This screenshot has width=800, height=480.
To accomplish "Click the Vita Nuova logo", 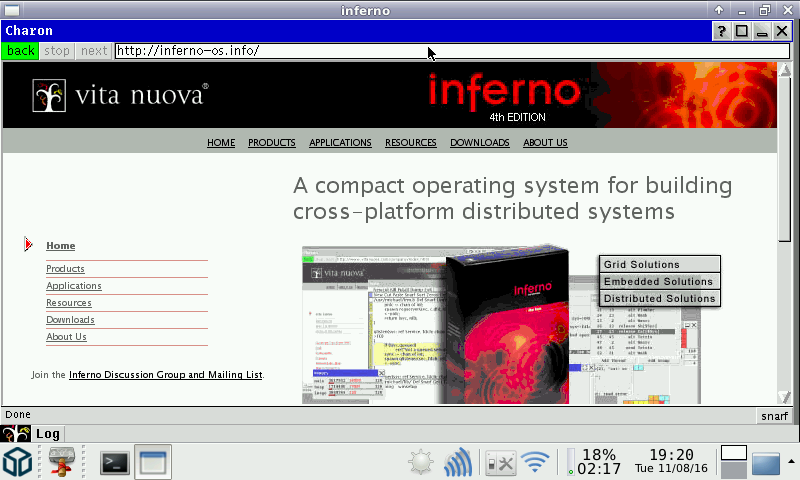I will click(x=120, y=95).
